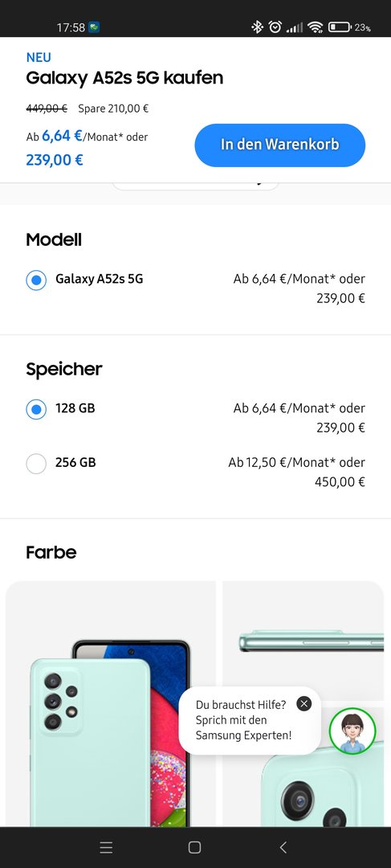The height and width of the screenshot is (868, 391).
Task: Tap the Android back navigation arrow
Action: 283,847
